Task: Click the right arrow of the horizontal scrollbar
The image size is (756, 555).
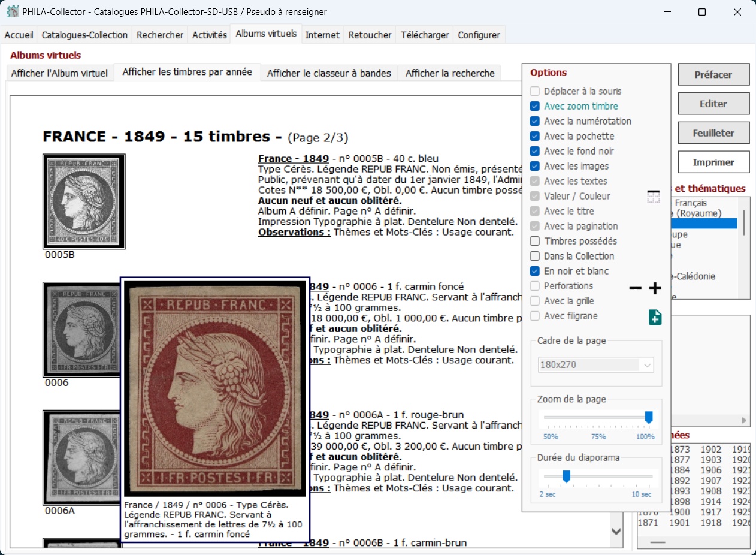Action: (745, 421)
